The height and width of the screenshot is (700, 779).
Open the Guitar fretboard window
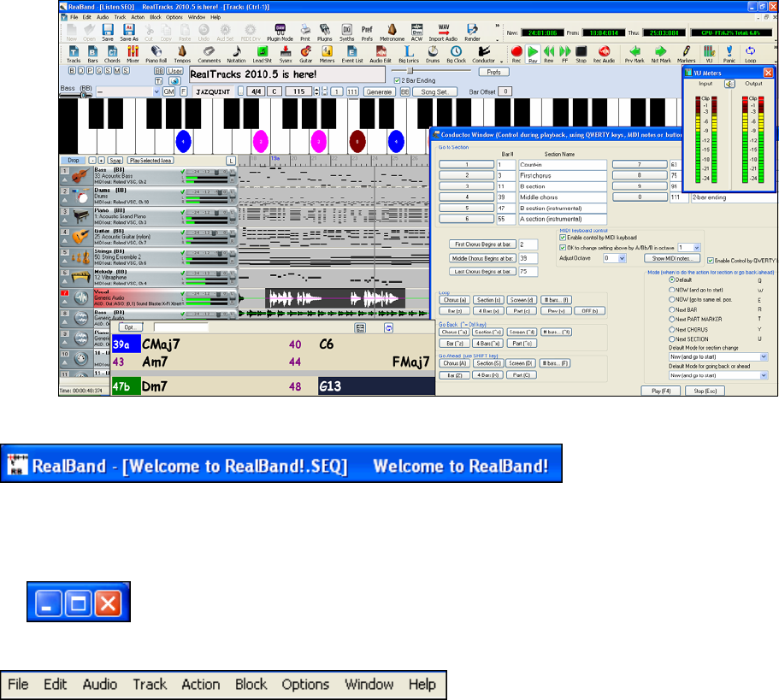306,54
